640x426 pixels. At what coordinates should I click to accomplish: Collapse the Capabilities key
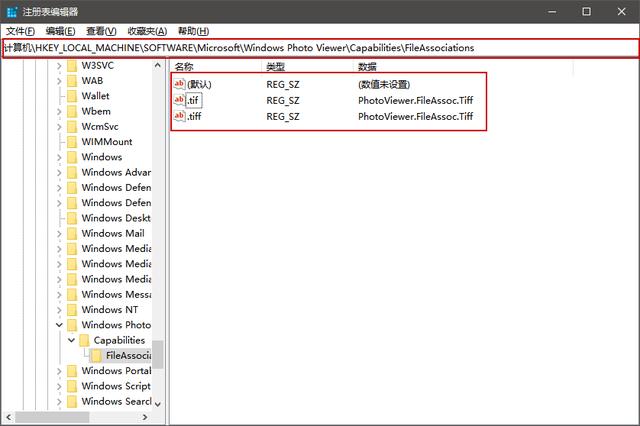click(71, 340)
